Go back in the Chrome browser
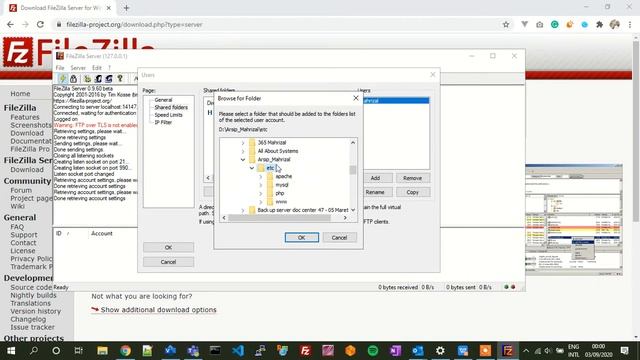The width and height of the screenshot is (640, 360). (x=10, y=24)
